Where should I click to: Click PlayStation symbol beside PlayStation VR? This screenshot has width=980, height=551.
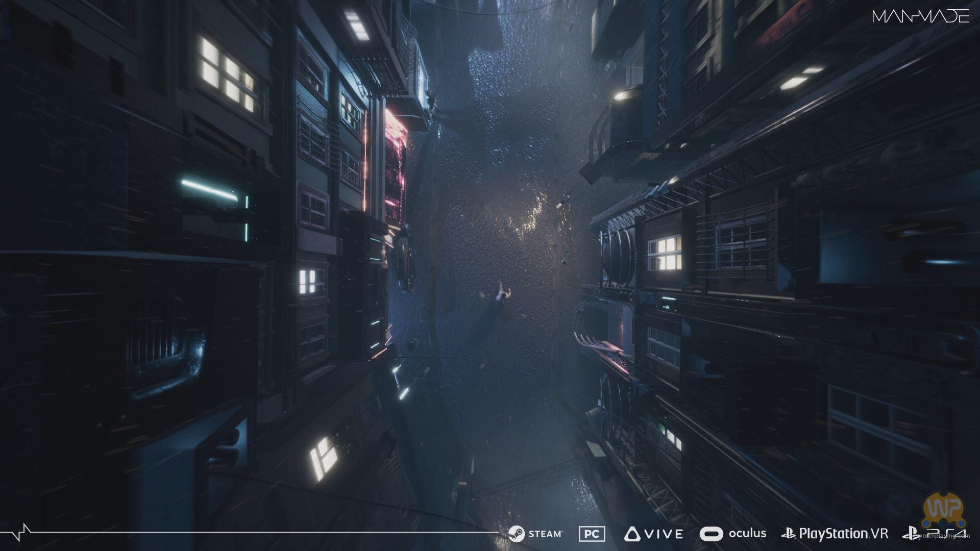pos(789,534)
